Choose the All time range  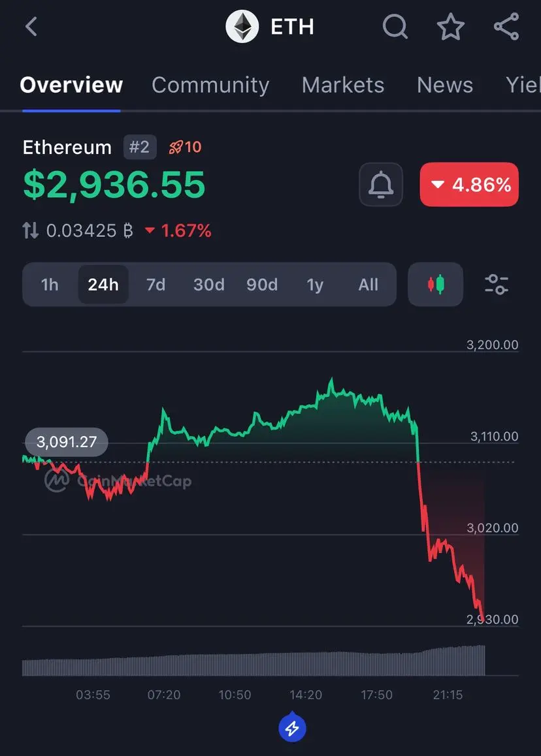click(x=369, y=285)
